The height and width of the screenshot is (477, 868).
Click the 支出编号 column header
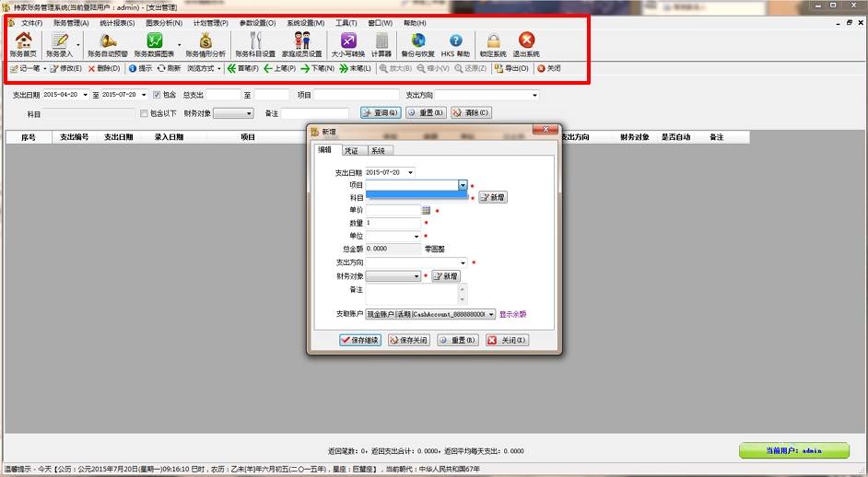click(x=75, y=137)
